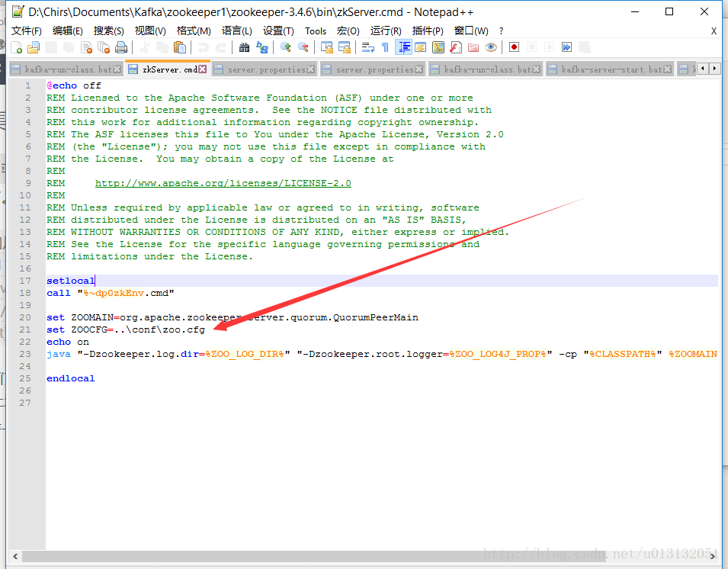This screenshot has width=728, height=569.
Task: Open the 编辑(E) menu
Action: pyautogui.click(x=67, y=31)
